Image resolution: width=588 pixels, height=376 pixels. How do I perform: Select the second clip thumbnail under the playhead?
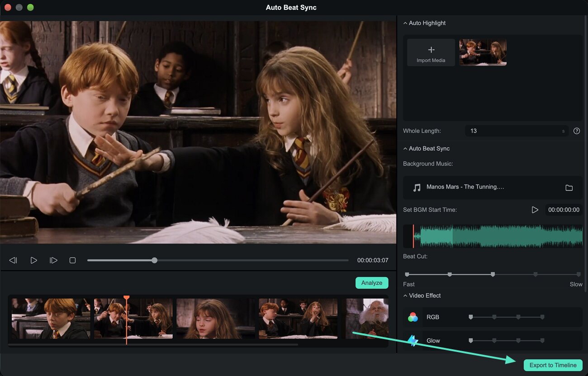[x=133, y=319]
